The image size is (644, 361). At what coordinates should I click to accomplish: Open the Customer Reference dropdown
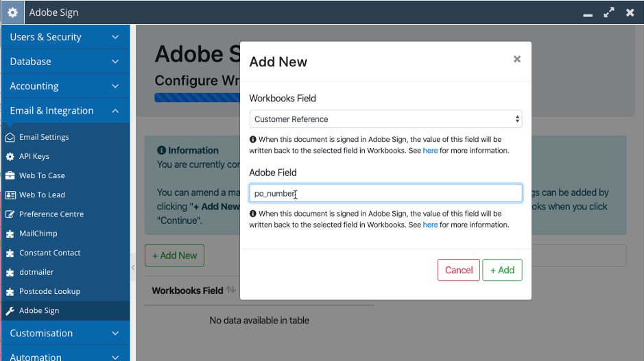[x=385, y=119]
